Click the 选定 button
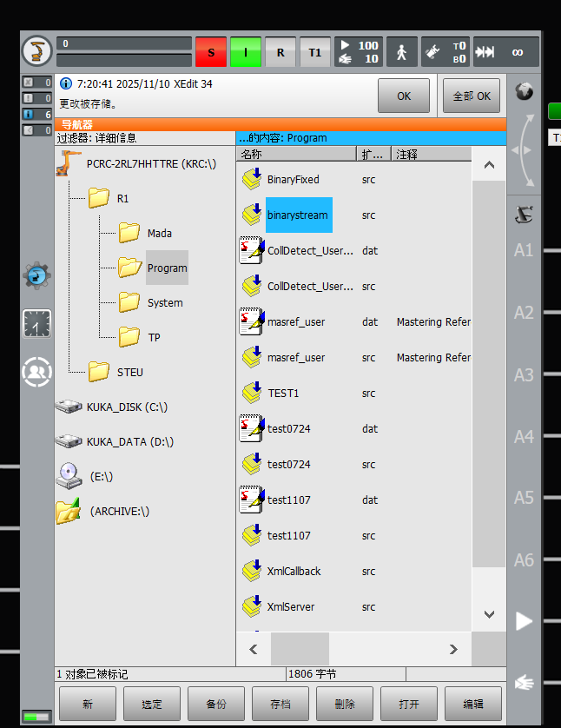The width and height of the screenshot is (561, 728). [152, 704]
